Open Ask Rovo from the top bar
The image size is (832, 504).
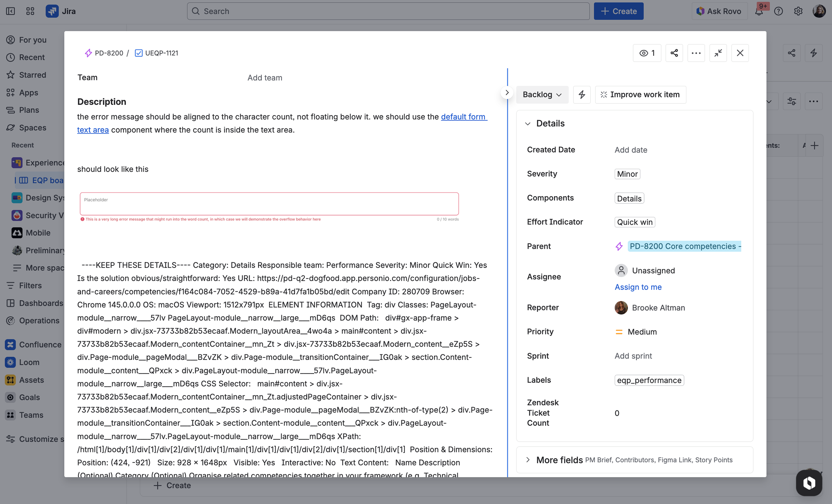pyautogui.click(x=719, y=11)
